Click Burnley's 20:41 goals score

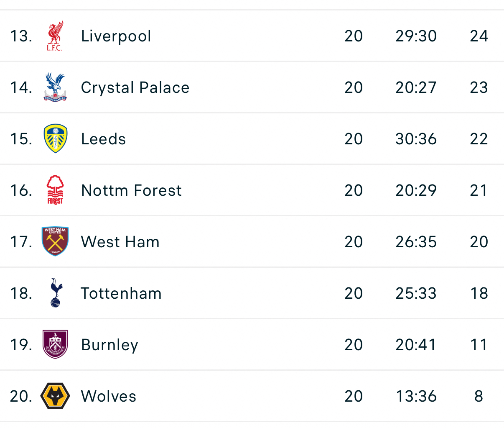(x=416, y=345)
